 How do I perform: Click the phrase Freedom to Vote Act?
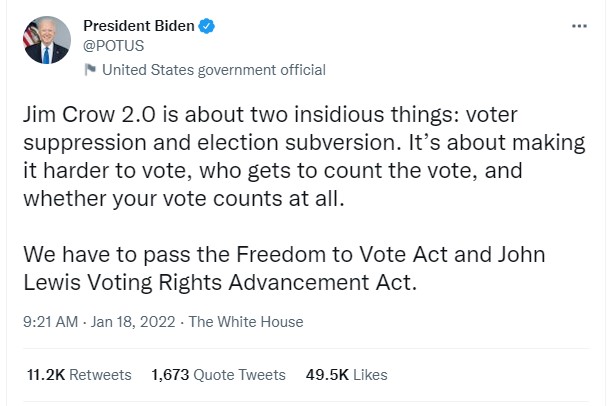pos(267,254)
